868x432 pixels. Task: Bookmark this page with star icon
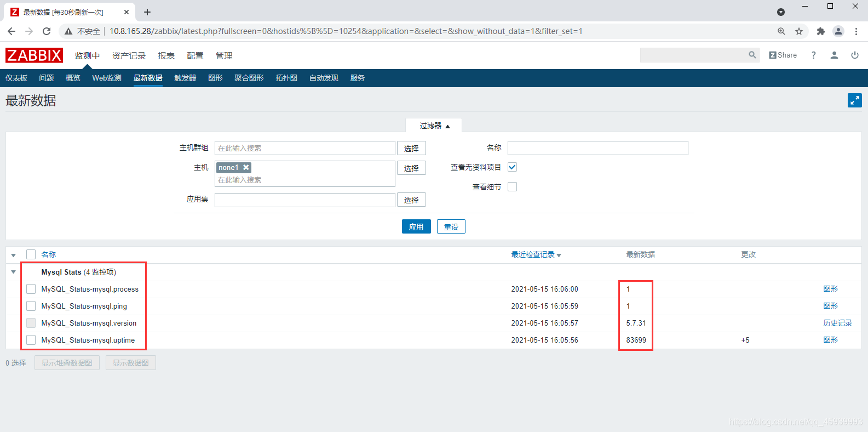click(799, 31)
